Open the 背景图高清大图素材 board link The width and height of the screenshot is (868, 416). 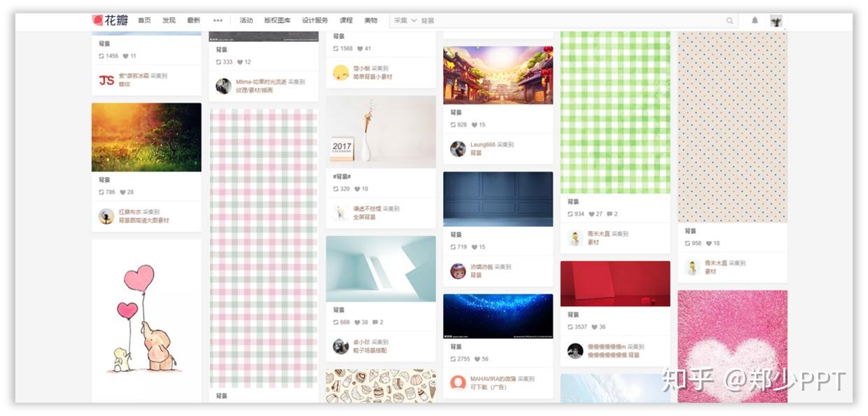143,221
